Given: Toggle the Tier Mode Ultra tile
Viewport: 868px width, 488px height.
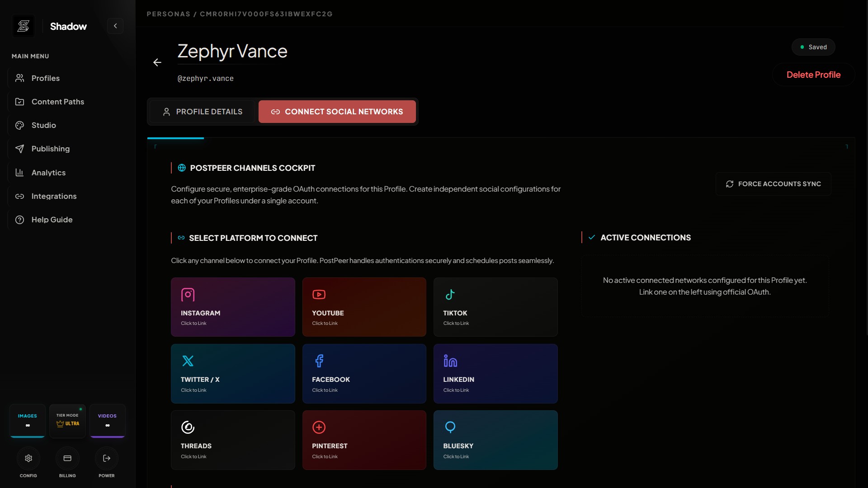Looking at the screenshot, I should point(67,421).
